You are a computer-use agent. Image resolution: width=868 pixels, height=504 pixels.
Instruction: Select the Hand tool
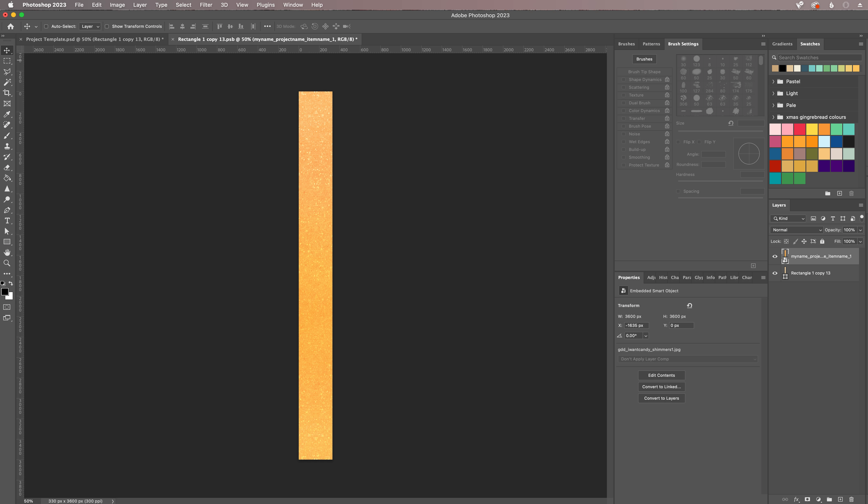[x=7, y=253]
